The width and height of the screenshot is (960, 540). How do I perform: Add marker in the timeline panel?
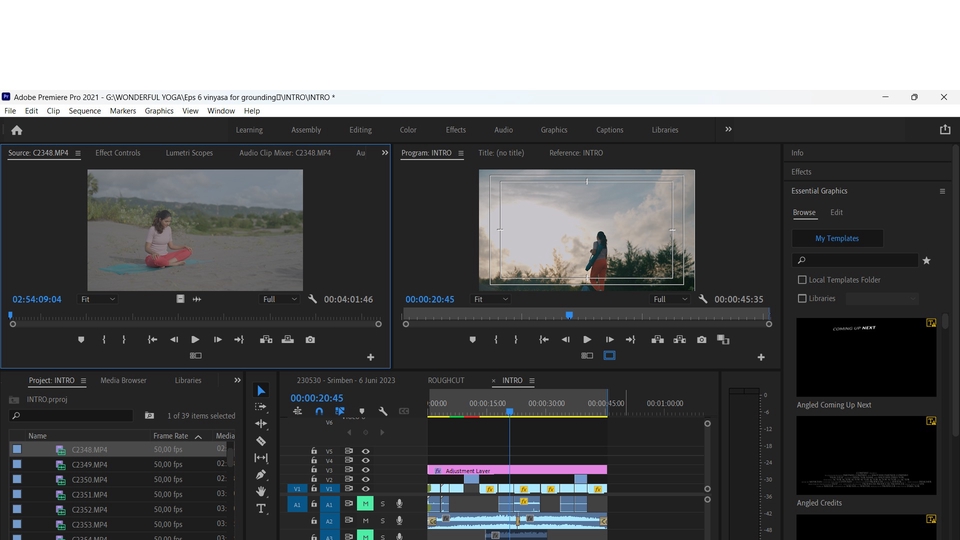362,411
